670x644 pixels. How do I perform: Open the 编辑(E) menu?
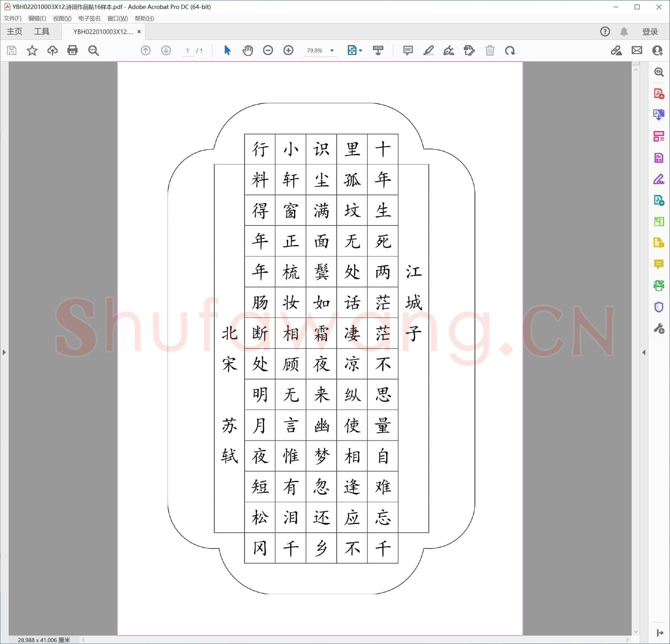coord(37,18)
